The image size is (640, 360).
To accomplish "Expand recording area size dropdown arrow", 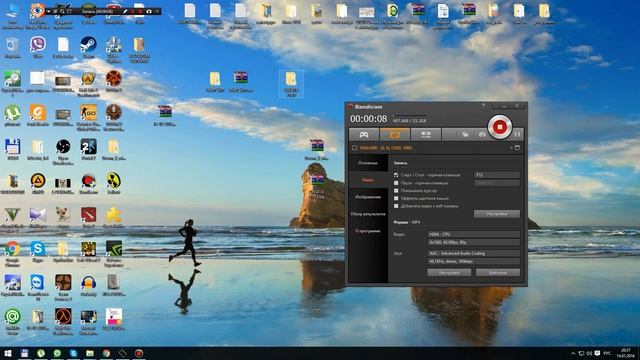I will (x=511, y=148).
